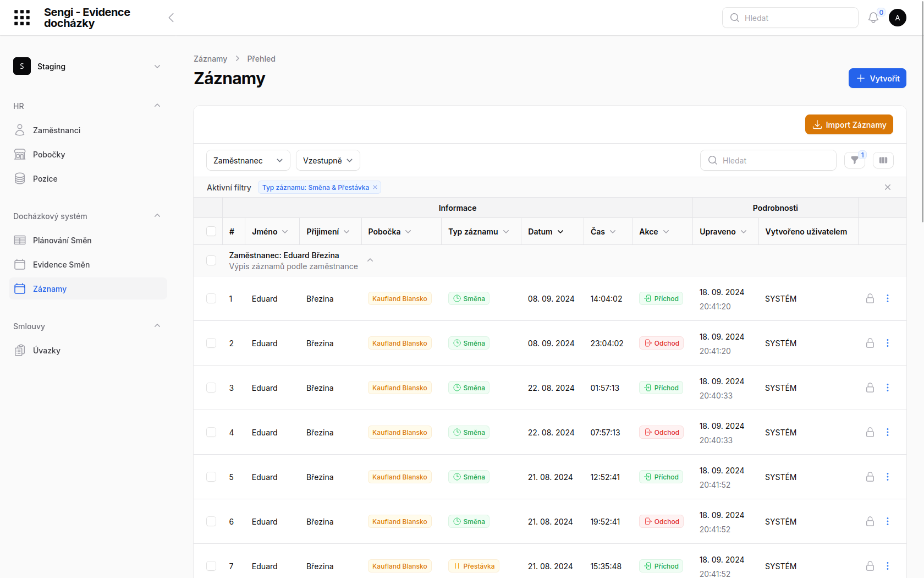The image size is (924, 578).
Task: Collapse the HR sidebar section
Action: tap(157, 106)
